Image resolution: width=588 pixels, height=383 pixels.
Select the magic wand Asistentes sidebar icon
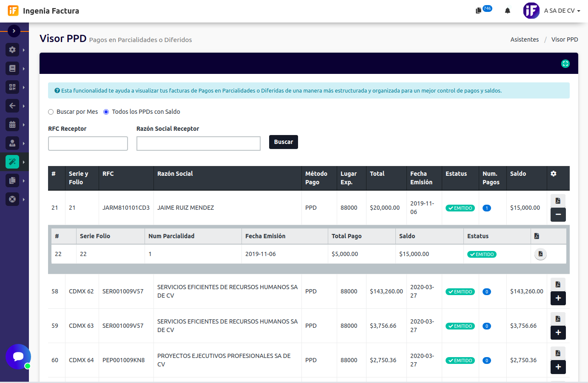point(12,162)
